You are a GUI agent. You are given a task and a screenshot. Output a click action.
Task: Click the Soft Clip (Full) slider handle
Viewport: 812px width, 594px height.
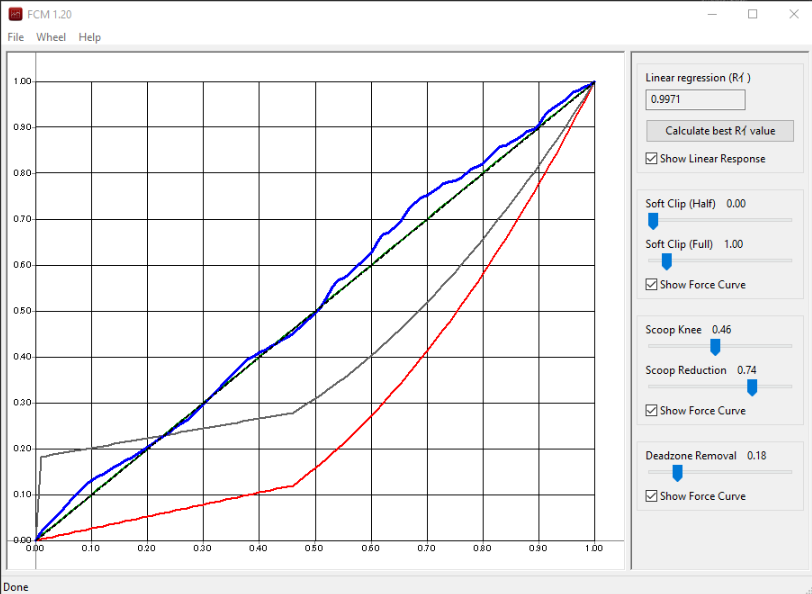tap(666, 261)
